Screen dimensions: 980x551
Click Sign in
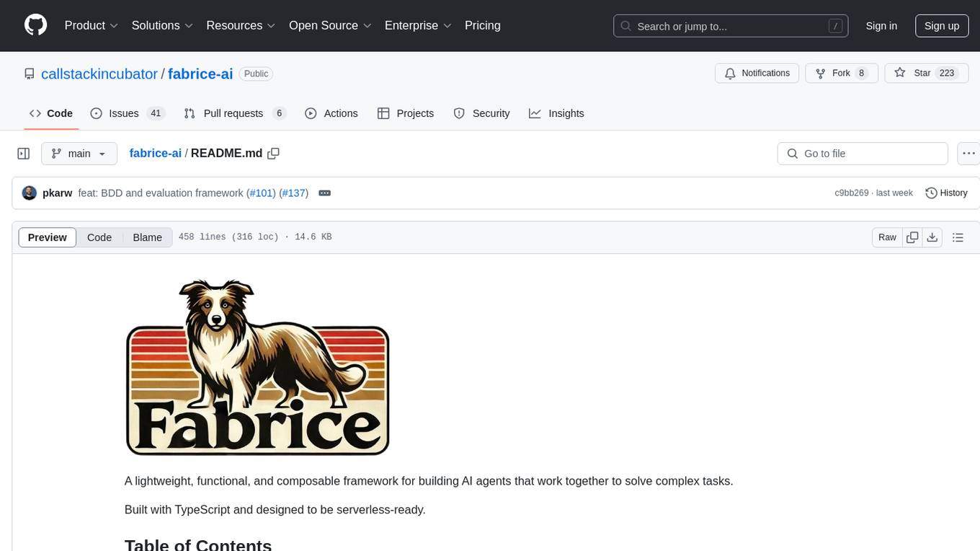coord(881,26)
